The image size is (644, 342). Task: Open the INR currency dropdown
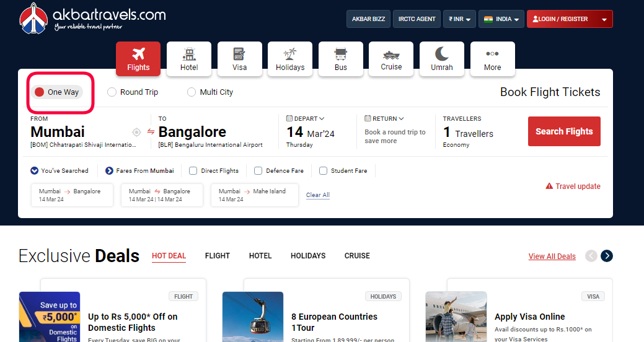[x=459, y=19]
